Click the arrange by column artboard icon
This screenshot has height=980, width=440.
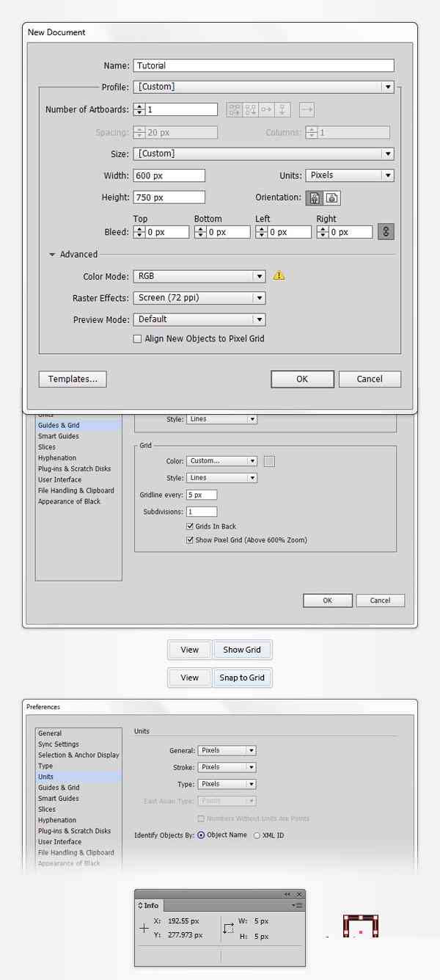tap(283, 109)
